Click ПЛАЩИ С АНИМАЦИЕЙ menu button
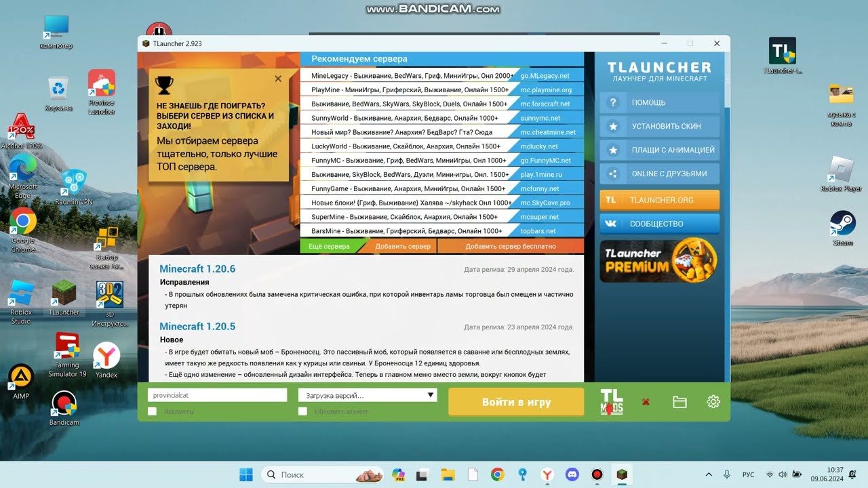The height and width of the screenshot is (488, 868). pos(659,150)
